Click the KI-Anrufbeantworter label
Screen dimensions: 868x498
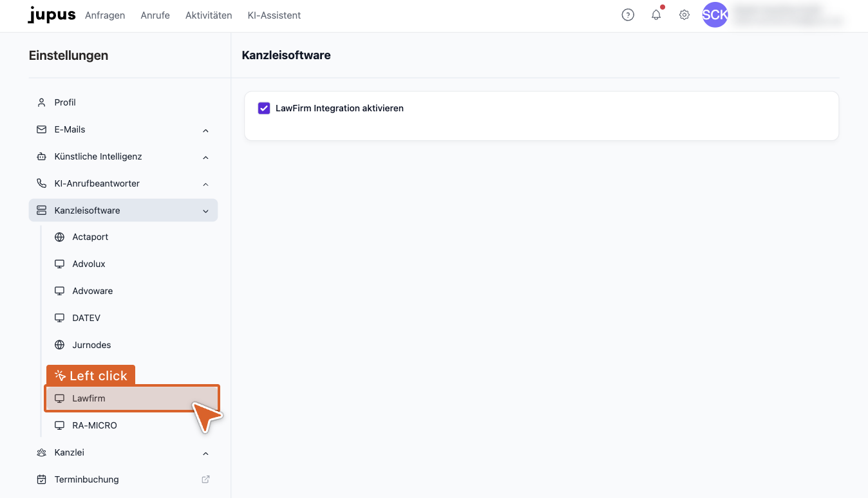point(97,183)
